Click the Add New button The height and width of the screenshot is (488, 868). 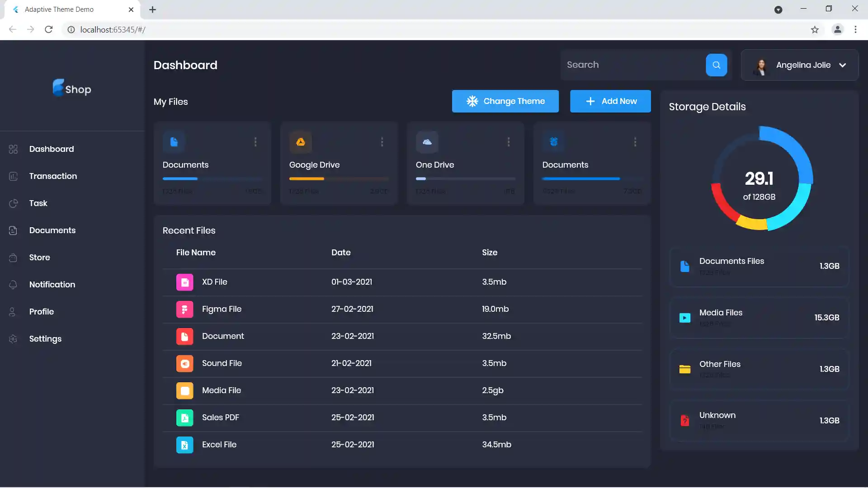point(610,101)
